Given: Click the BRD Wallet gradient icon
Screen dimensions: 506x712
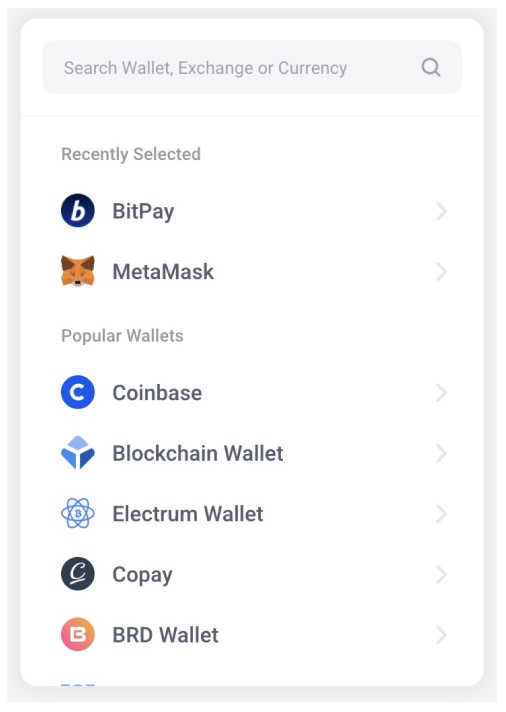Looking at the screenshot, I should pos(78,634).
